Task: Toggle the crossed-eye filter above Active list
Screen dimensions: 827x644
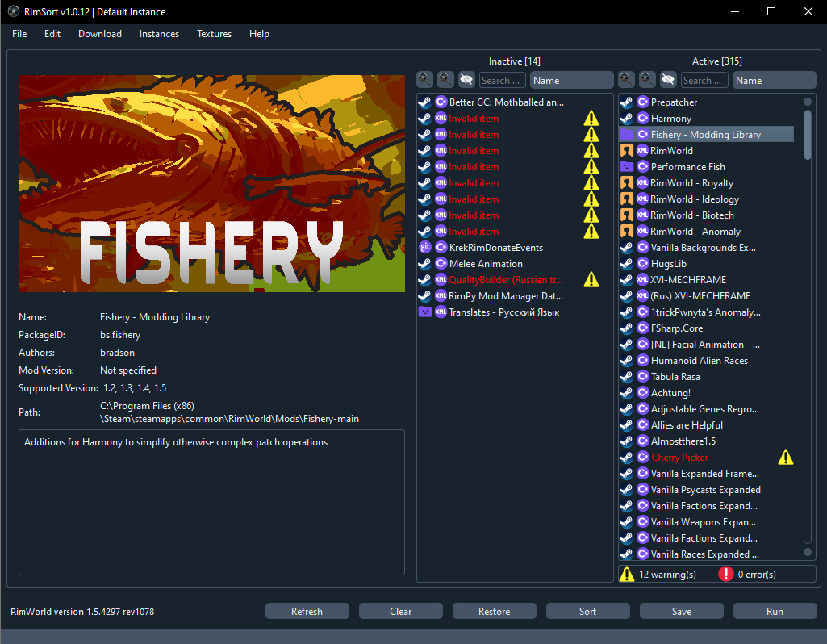Action: [668, 80]
